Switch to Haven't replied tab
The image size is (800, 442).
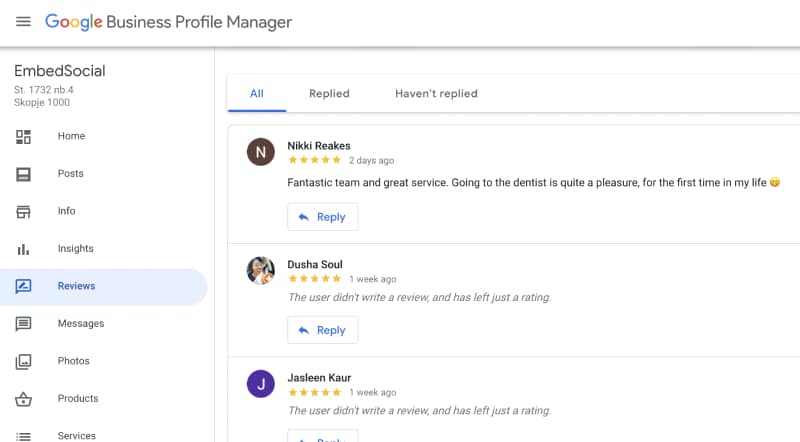(436, 93)
